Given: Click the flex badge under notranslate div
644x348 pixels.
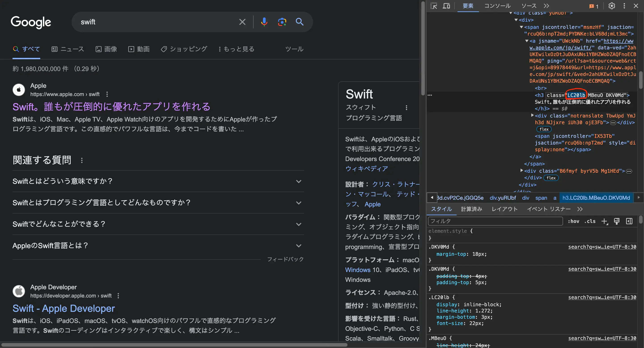Looking at the screenshot, I should click(x=544, y=129).
